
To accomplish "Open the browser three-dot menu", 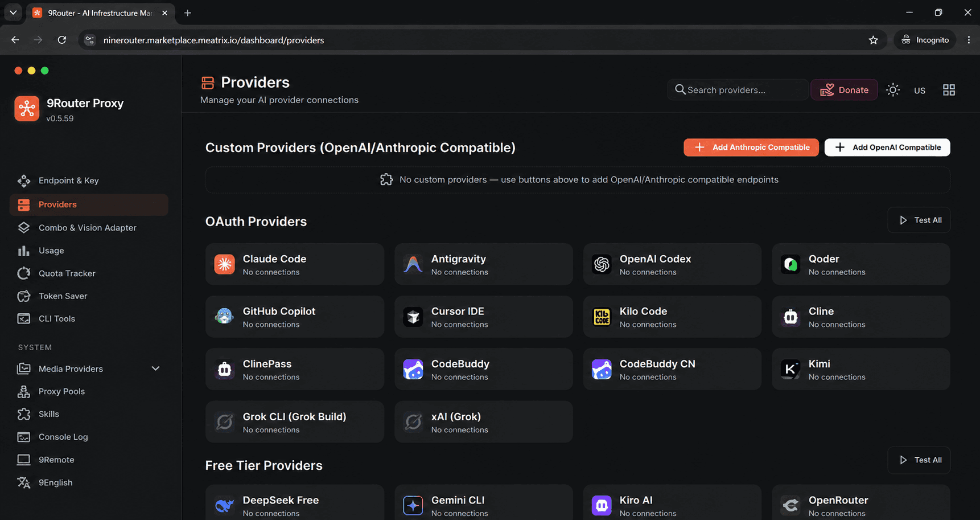I will [x=969, y=40].
